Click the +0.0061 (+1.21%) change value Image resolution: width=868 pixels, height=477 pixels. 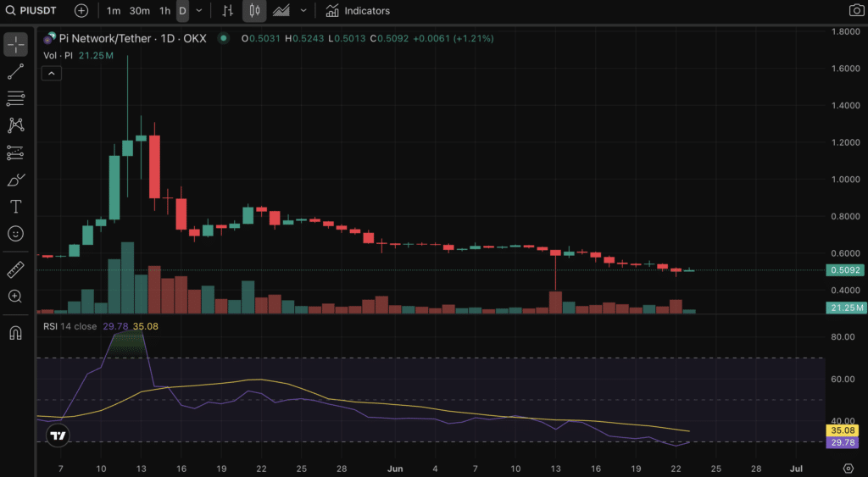[453, 38]
